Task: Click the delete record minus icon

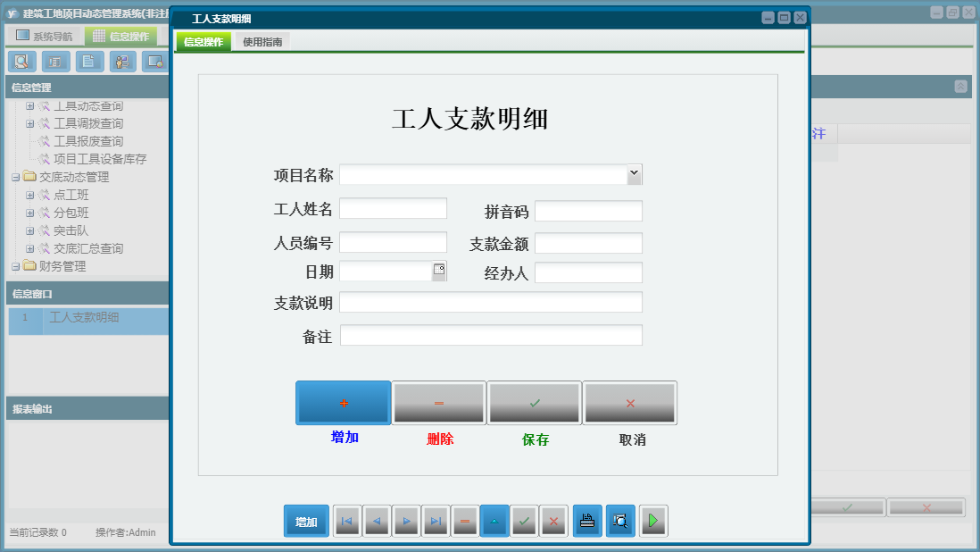Action: point(464,521)
